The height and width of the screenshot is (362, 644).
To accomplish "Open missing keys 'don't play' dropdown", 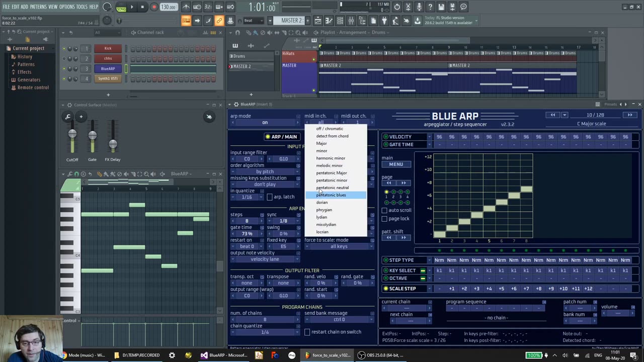I will 265,185.
